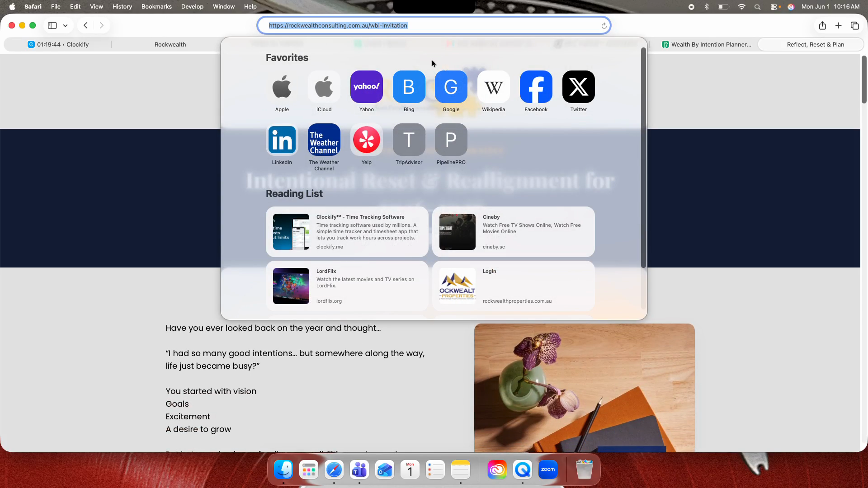Open the Facebook favorite icon
The image size is (868, 488).
click(536, 87)
